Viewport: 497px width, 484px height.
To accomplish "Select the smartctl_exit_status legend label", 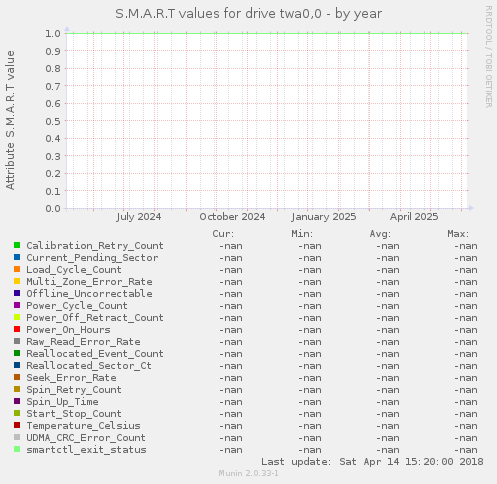I will click(86, 450).
